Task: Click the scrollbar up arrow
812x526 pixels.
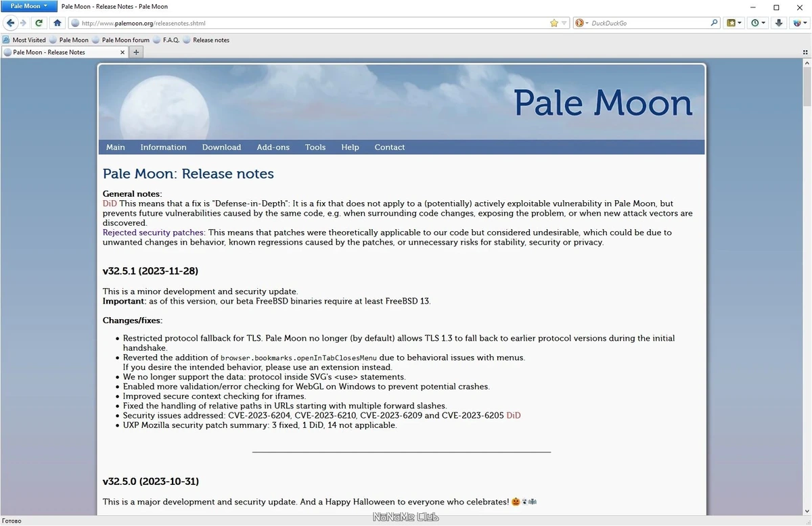Action: (x=807, y=63)
